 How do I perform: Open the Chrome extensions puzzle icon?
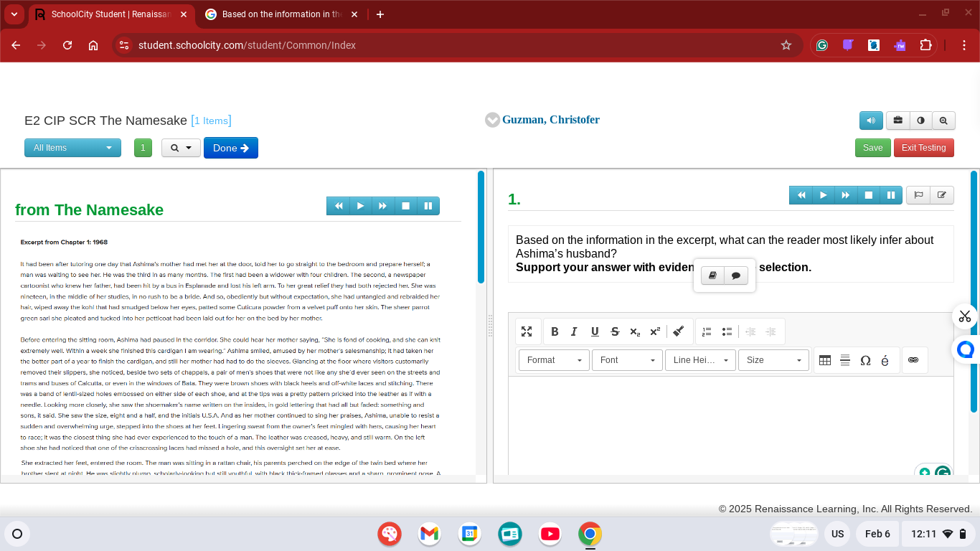point(925,45)
